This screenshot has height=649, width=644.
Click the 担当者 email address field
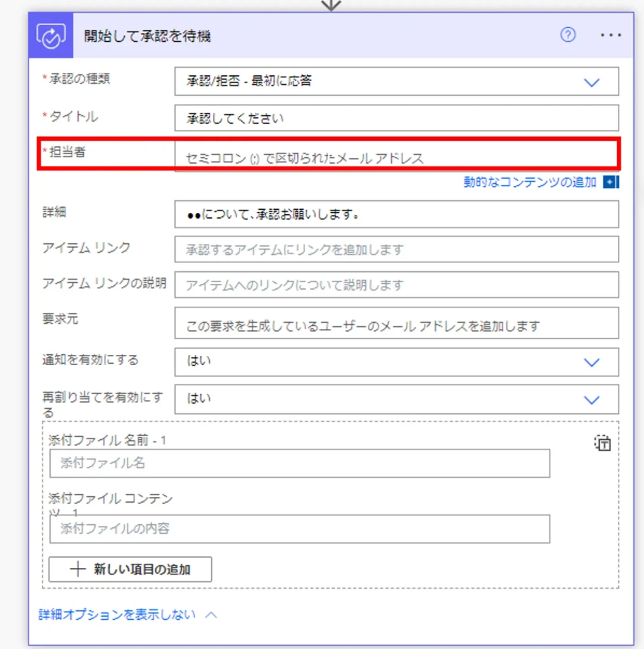(396, 157)
